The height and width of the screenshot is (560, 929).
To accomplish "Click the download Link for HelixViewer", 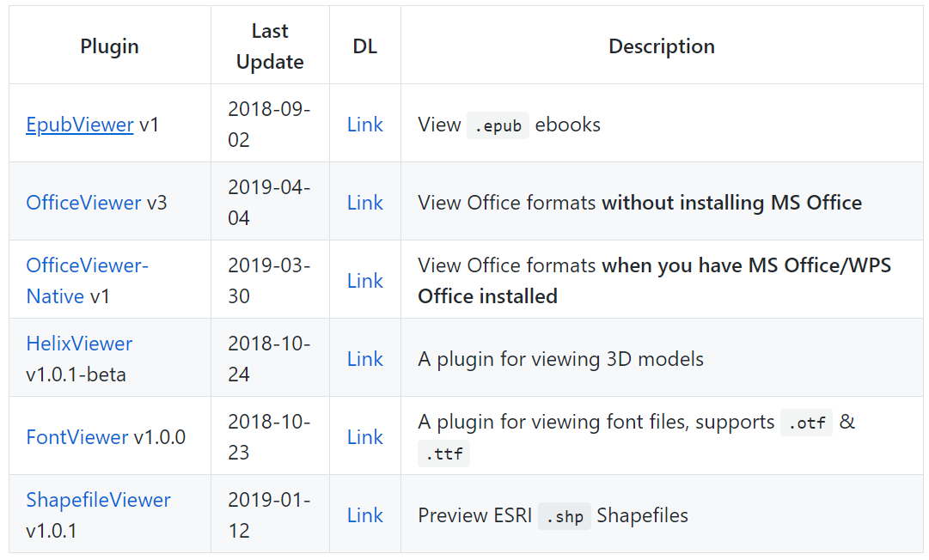I will coord(365,359).
